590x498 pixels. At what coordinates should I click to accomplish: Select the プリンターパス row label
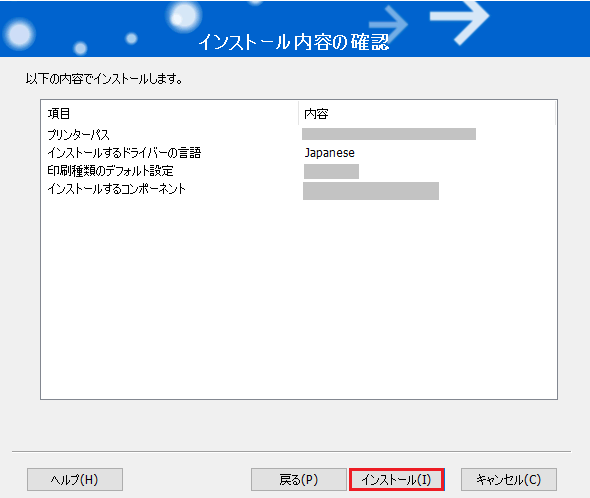(78, 135)
